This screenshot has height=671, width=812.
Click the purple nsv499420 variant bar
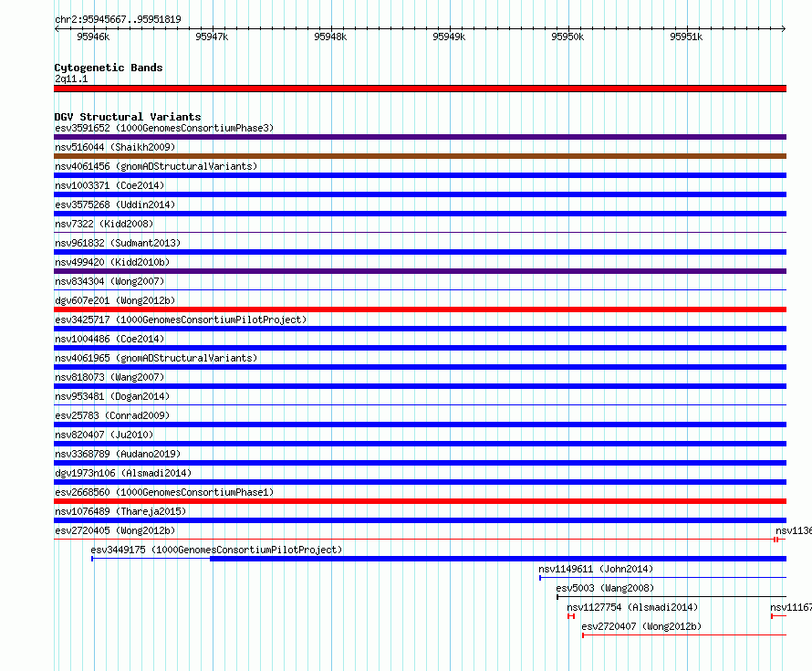(x=420, y=271)
